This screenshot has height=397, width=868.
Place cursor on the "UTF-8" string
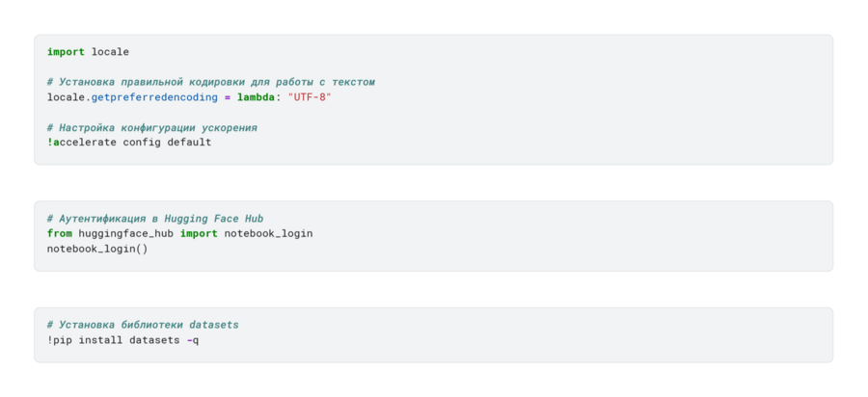(310, 97)
